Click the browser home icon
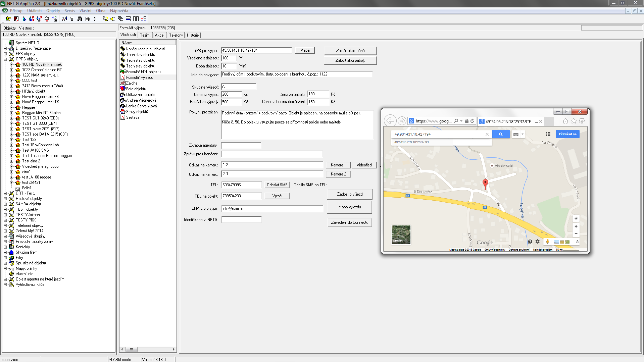Image resolution: width=644 pixels, height=362 pixels. coord(565,121)
